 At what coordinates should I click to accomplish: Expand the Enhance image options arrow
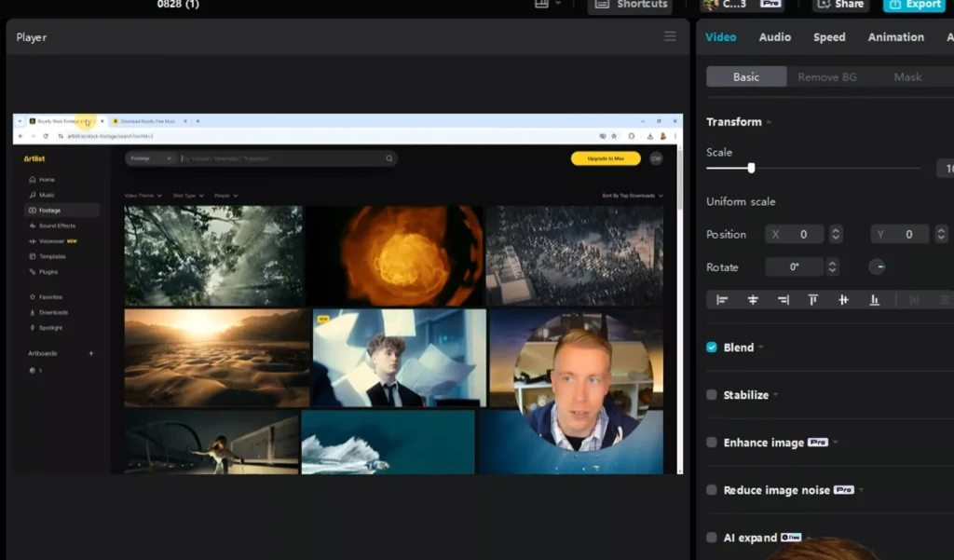point(836,443)
